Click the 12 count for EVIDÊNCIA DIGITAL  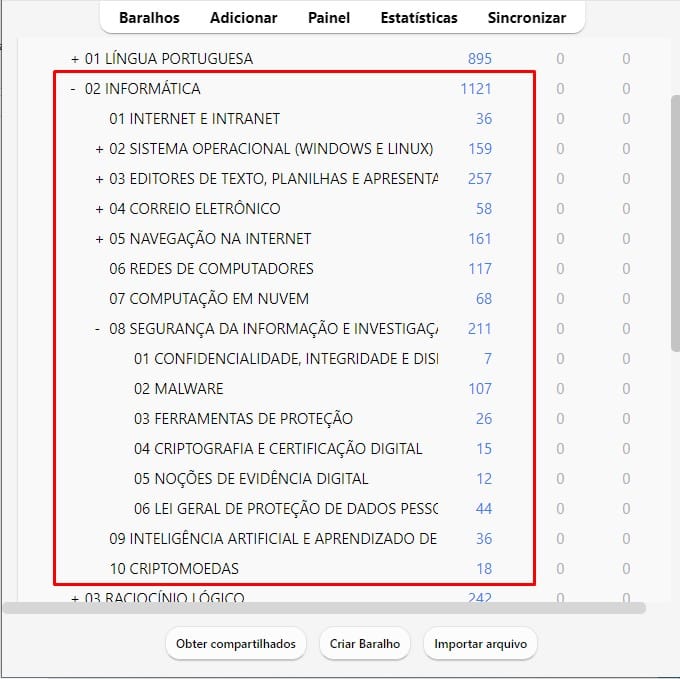point(484,478)
